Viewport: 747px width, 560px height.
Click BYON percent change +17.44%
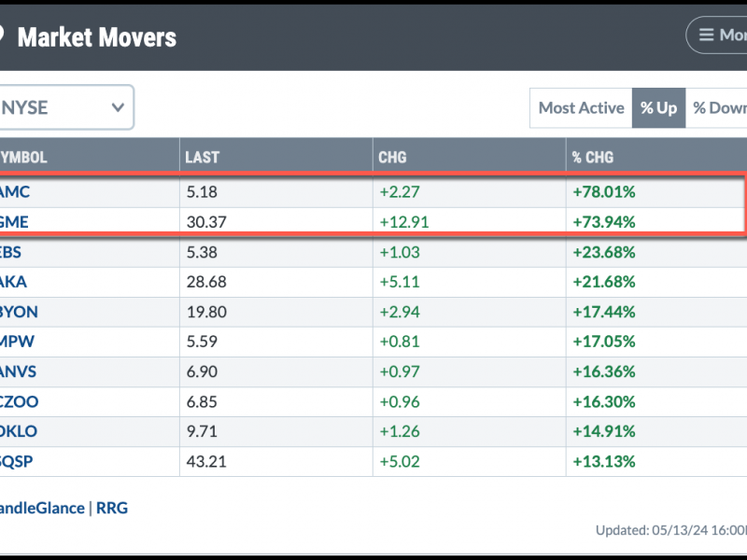[603, 312]
